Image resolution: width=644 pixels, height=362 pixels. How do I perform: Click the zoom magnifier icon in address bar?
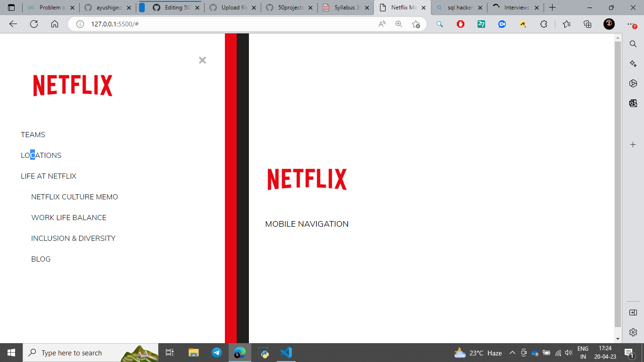click(399, 24)
